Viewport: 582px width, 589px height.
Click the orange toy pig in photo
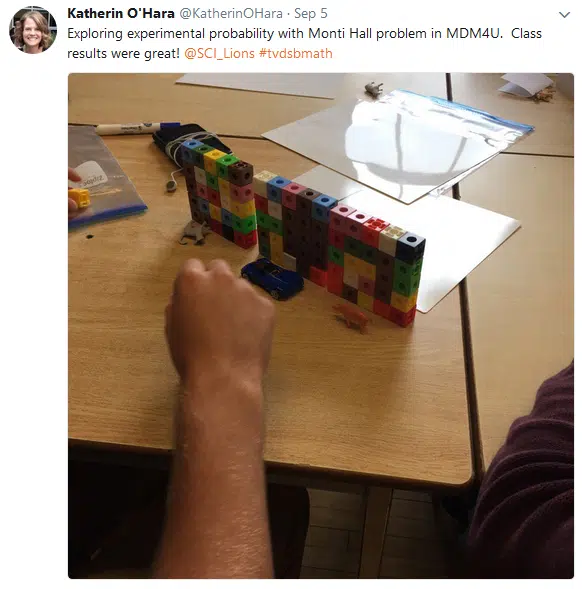point(352,317)
